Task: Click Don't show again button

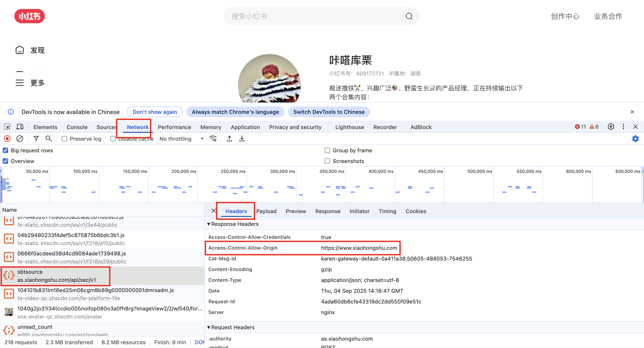Action: pos(155,112)
